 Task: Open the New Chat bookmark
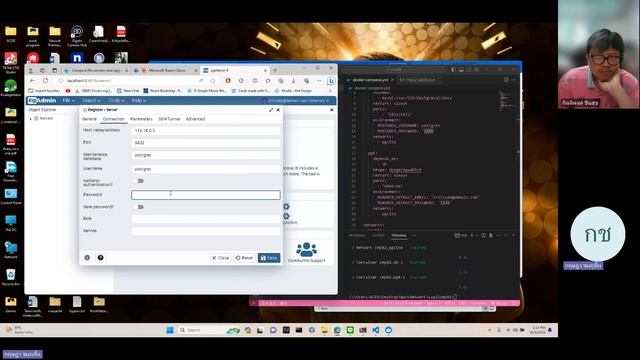(128, 91)
